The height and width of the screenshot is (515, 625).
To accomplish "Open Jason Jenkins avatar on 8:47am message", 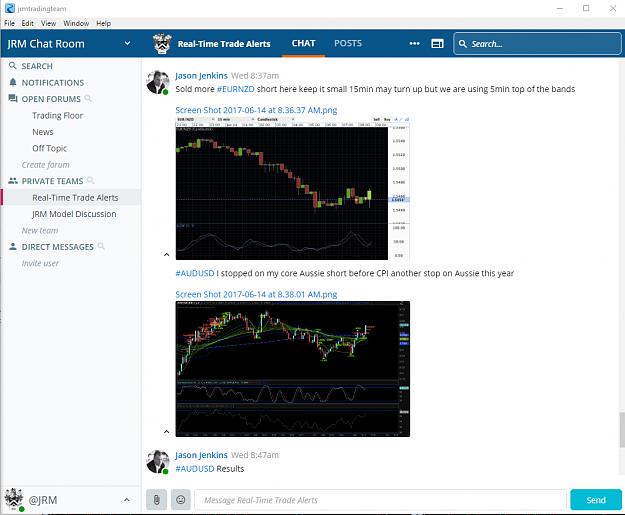I will tap(158, 462).
